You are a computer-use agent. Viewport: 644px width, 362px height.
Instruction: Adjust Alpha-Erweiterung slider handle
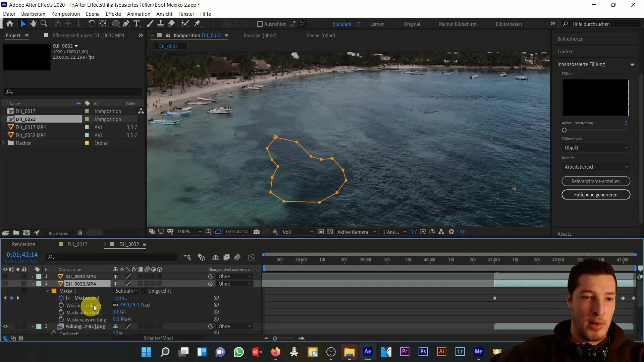coord(564,130)
